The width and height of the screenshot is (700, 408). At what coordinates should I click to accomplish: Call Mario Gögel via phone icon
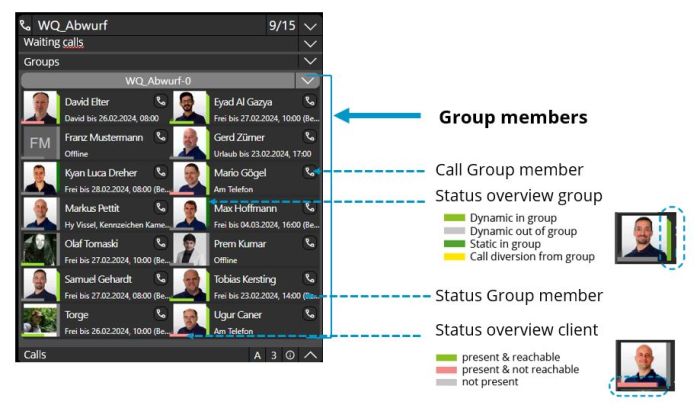coord(309,172)
